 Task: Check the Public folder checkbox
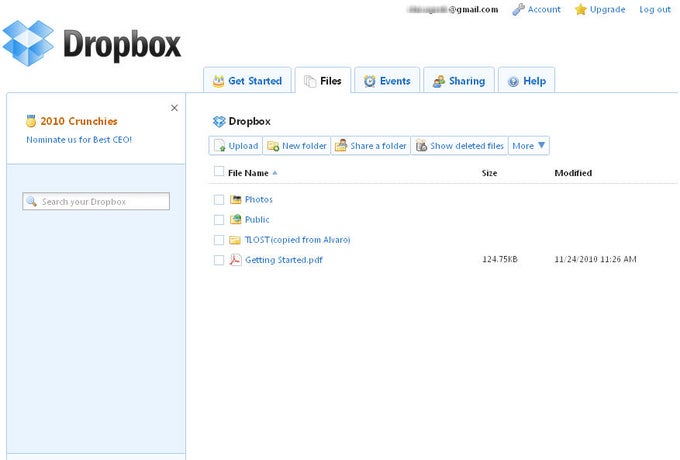click(x=219, y=220)
